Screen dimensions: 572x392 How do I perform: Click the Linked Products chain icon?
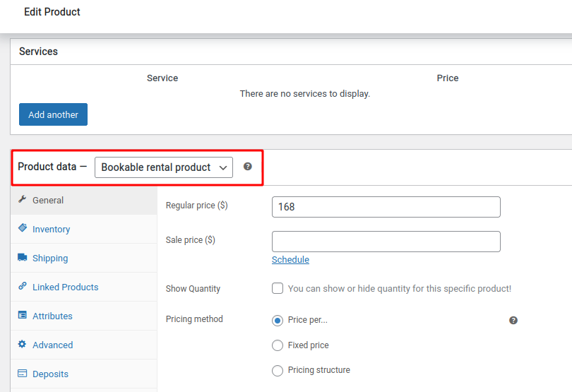[23, 286]
